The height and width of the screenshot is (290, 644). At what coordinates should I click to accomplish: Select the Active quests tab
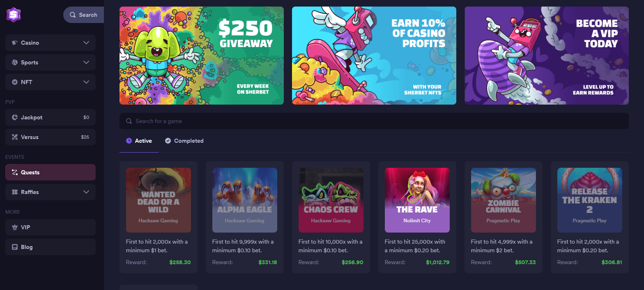tap(139, 141)
